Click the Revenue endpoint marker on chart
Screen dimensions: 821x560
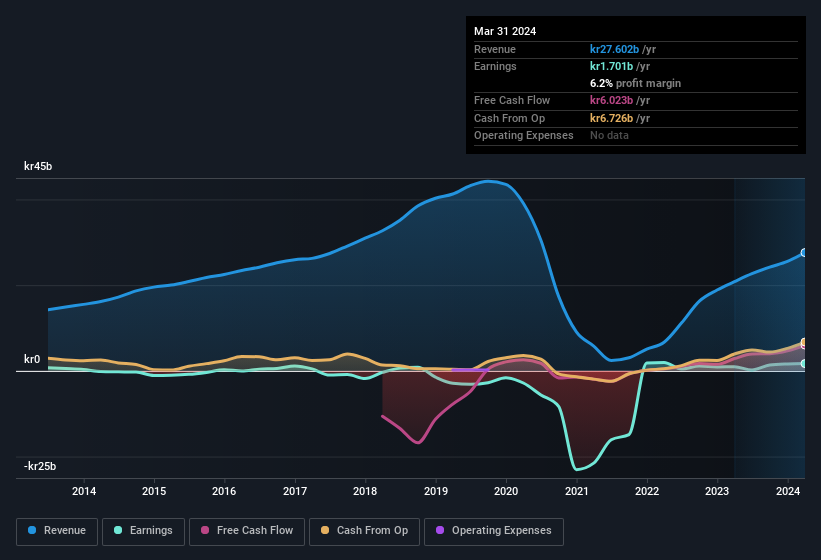pyautogui.click(x=804, y=253)
